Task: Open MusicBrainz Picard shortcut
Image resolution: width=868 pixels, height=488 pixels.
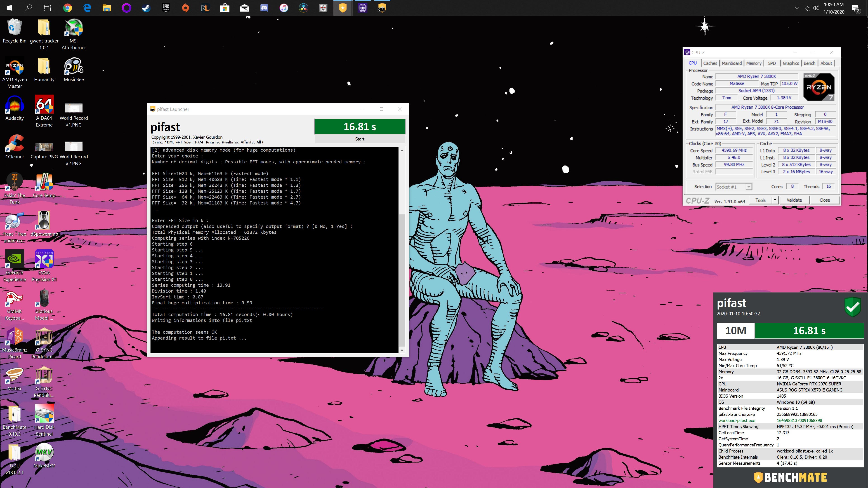Action: pos(14,343)
